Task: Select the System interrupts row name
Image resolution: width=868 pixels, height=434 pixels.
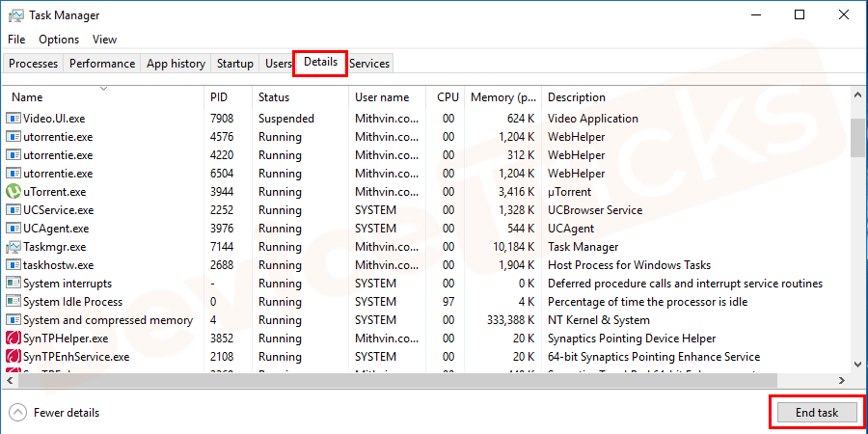Action: 68,284
